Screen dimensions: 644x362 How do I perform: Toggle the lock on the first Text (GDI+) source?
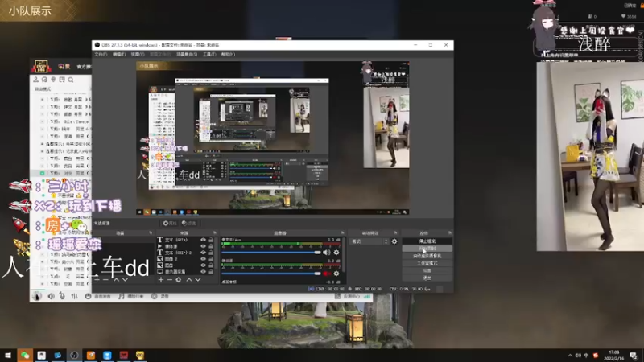coord(211,240)
